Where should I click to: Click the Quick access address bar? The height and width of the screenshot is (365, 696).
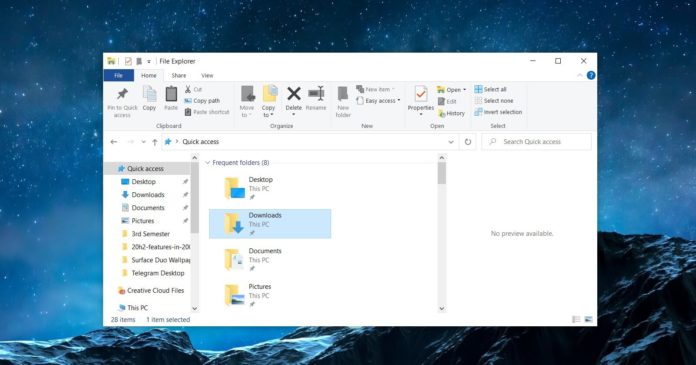[311, 142]
